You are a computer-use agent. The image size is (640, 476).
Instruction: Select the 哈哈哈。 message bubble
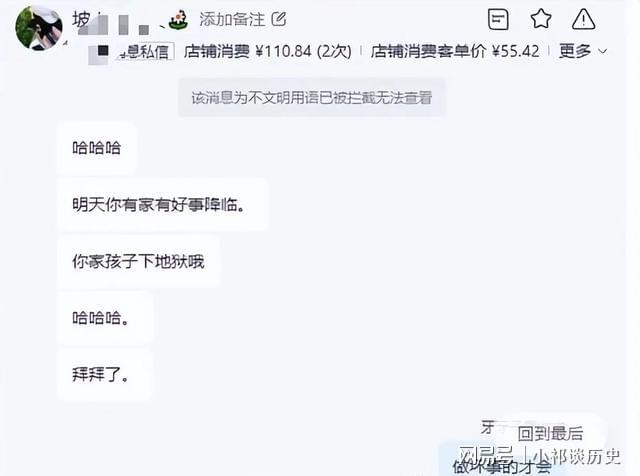[105, 318]
